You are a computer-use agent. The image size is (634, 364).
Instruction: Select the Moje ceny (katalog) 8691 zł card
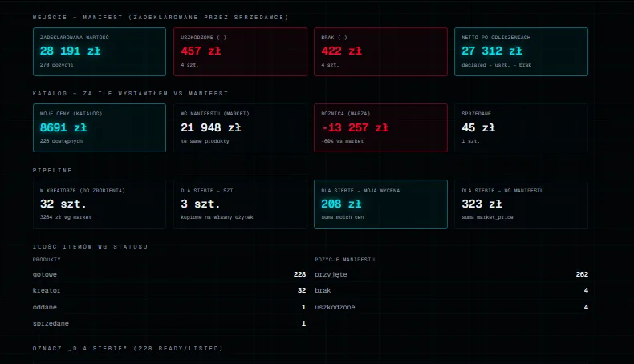pyautogui.click(x=100, y=127)
